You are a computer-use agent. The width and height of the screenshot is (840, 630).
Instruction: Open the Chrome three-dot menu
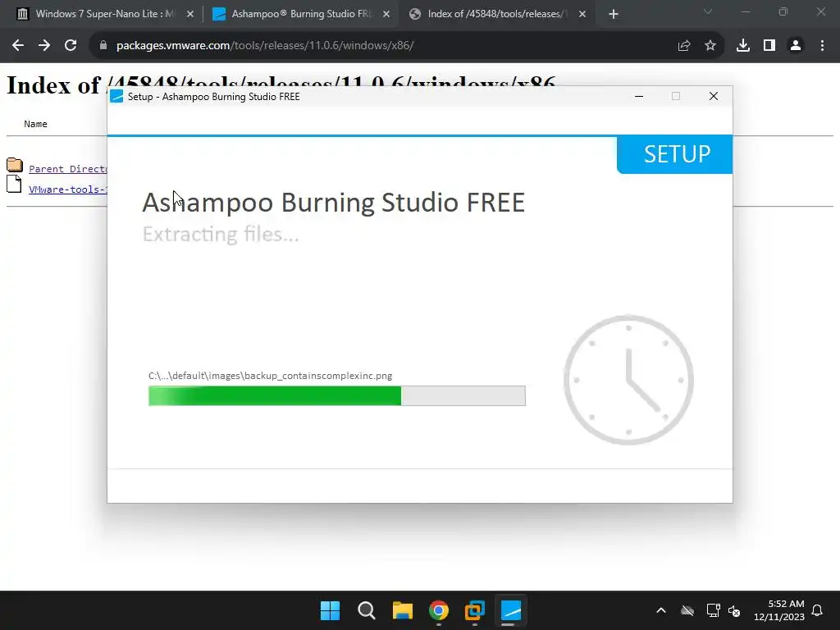(822, 46)
